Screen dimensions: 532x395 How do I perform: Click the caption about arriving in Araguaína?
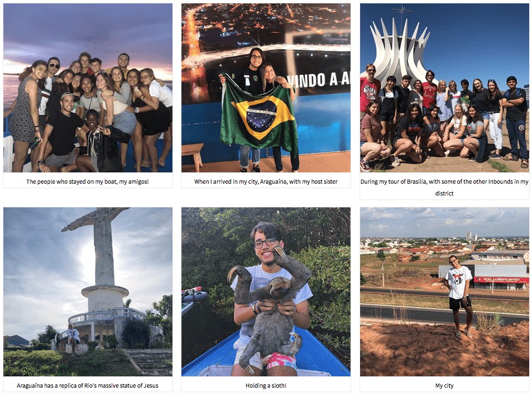pyautogui.click(x=266, y=181)
